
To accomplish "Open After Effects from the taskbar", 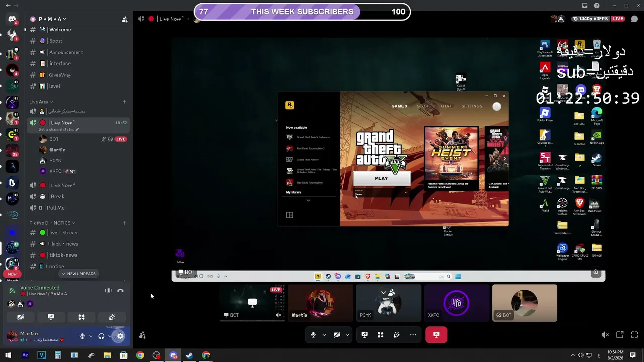I will click(x=25, y=355).
